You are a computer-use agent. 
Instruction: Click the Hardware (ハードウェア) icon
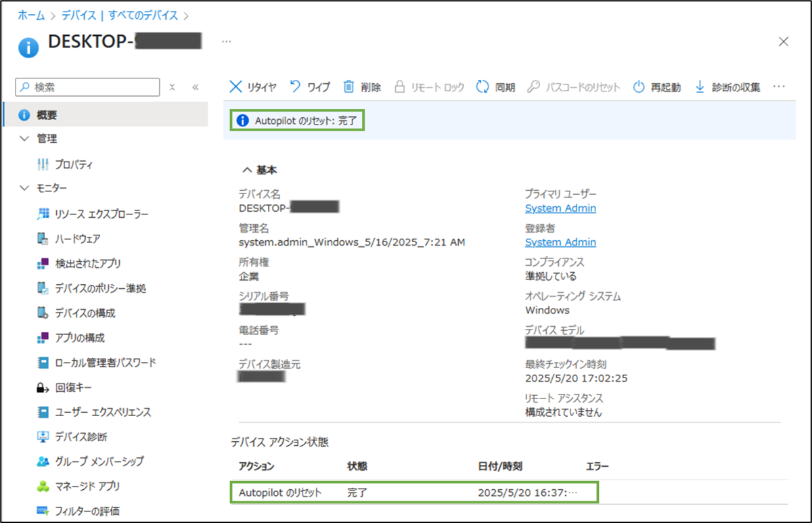click(x=43, y=239)
